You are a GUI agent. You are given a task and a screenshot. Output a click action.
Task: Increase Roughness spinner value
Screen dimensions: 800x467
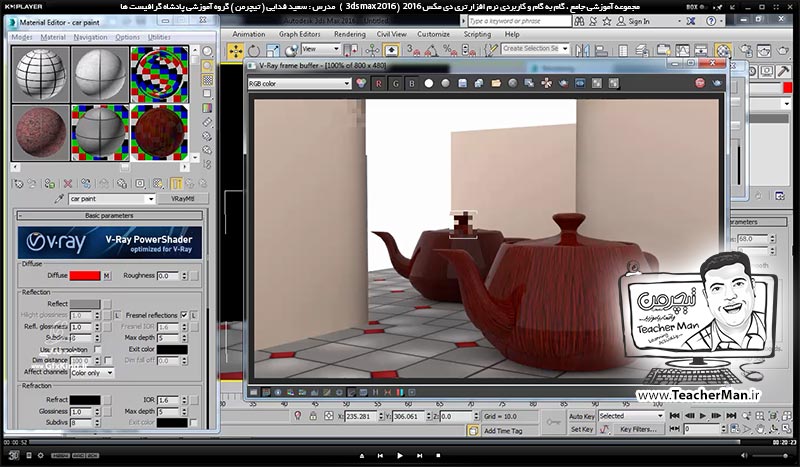point(184,274)
